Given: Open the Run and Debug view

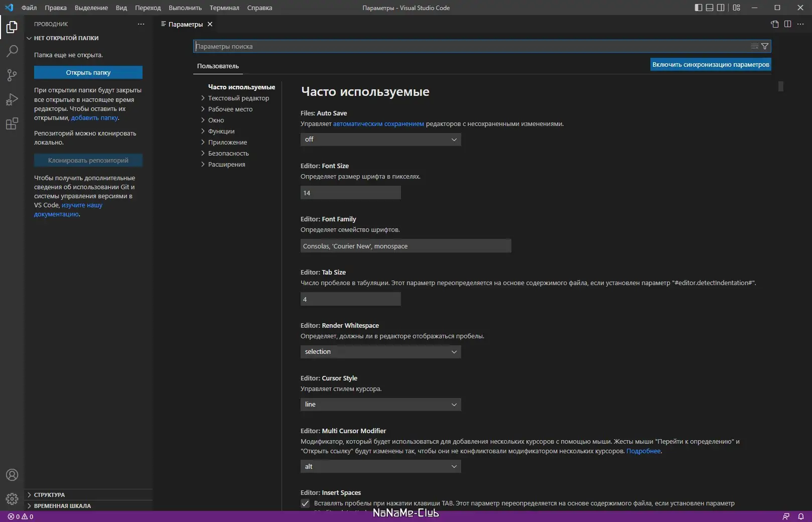Looking at the screenshot, I should coord(12,99).
